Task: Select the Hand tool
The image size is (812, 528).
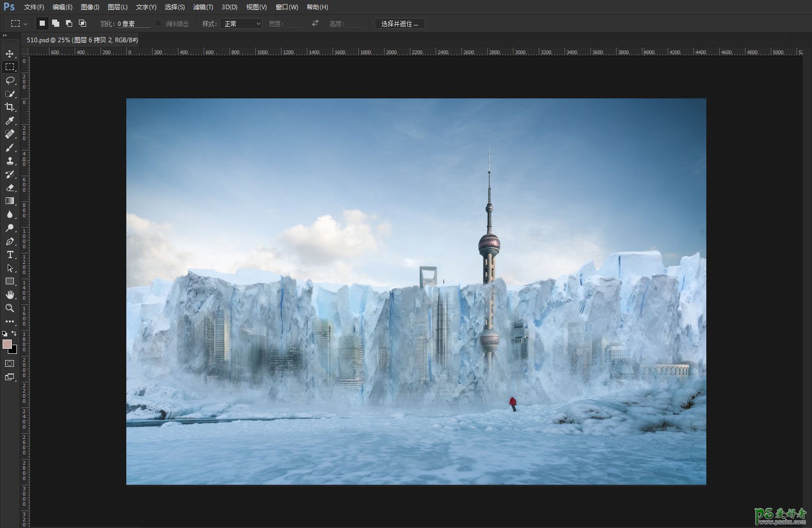Action: tap(10, 295)
